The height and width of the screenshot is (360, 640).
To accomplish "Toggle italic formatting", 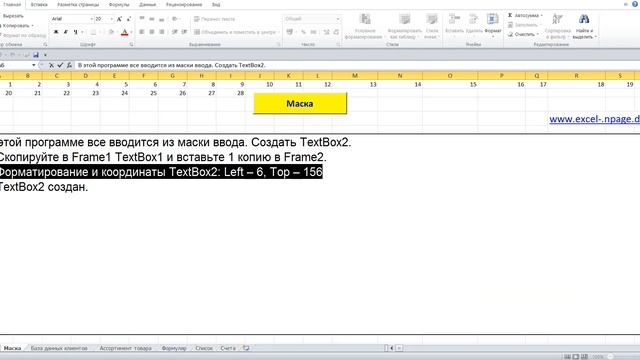I will pos(66,32).
